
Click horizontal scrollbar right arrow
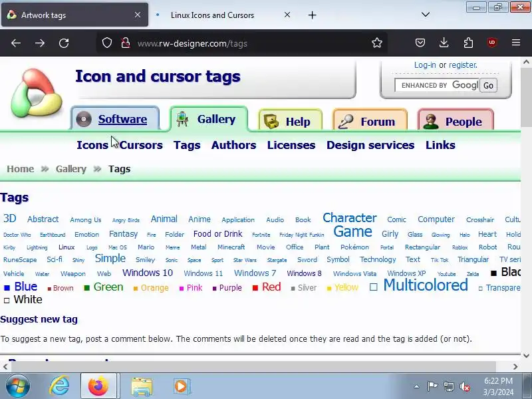point(515,366)
